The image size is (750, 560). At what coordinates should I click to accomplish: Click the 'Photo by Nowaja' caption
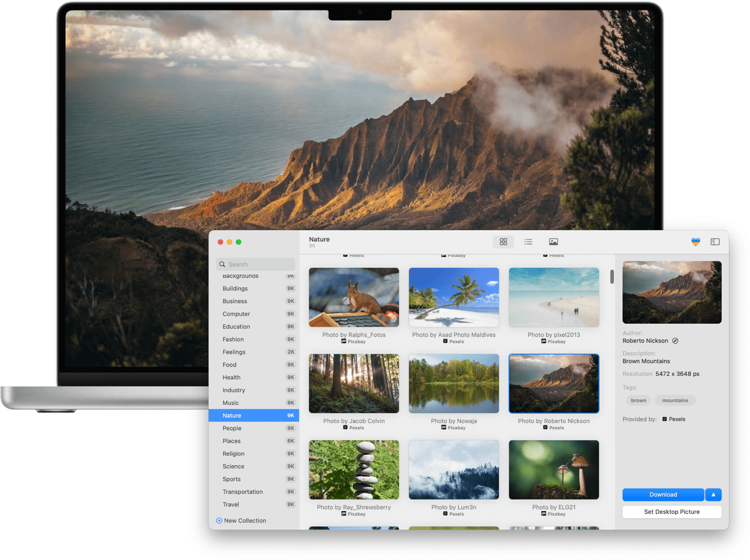454,421
